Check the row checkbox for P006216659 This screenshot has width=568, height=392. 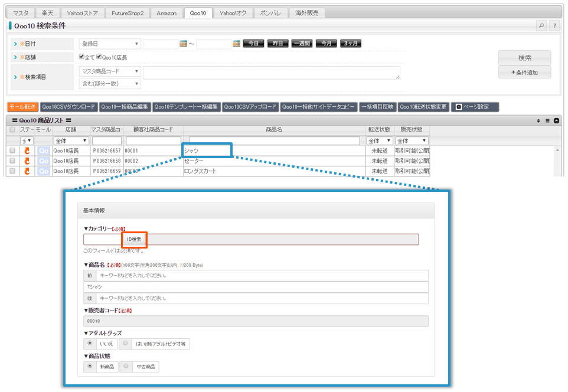click(x=12, y=171)
